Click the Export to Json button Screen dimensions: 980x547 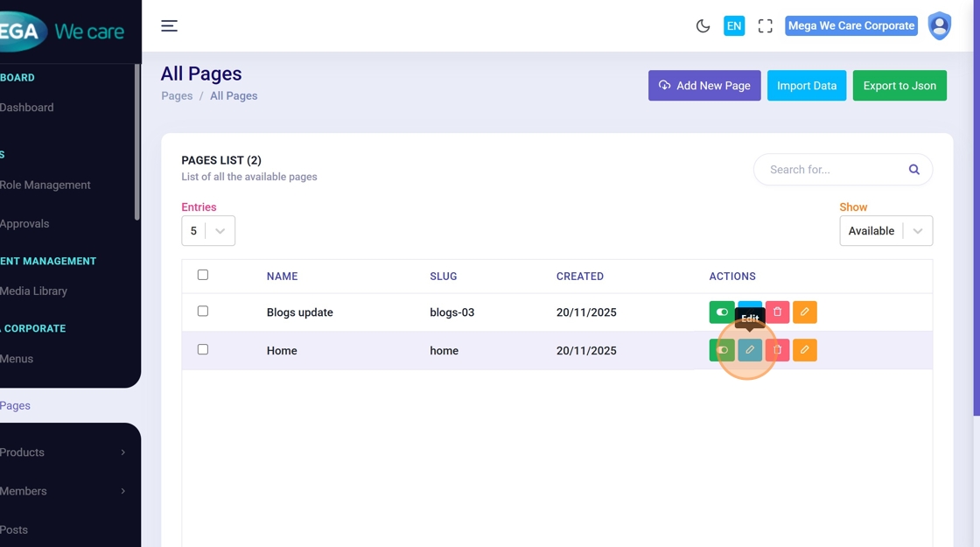[x=899, y=86]
